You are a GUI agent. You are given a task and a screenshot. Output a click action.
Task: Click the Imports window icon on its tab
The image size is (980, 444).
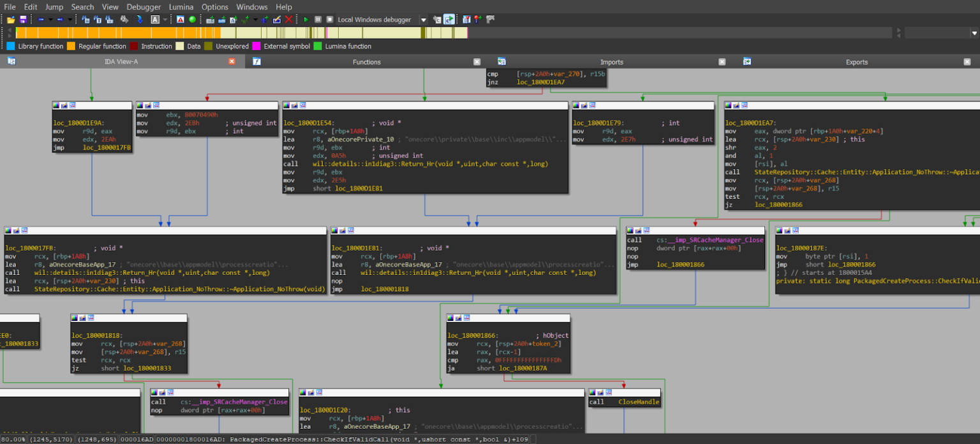tap(502, 61)
